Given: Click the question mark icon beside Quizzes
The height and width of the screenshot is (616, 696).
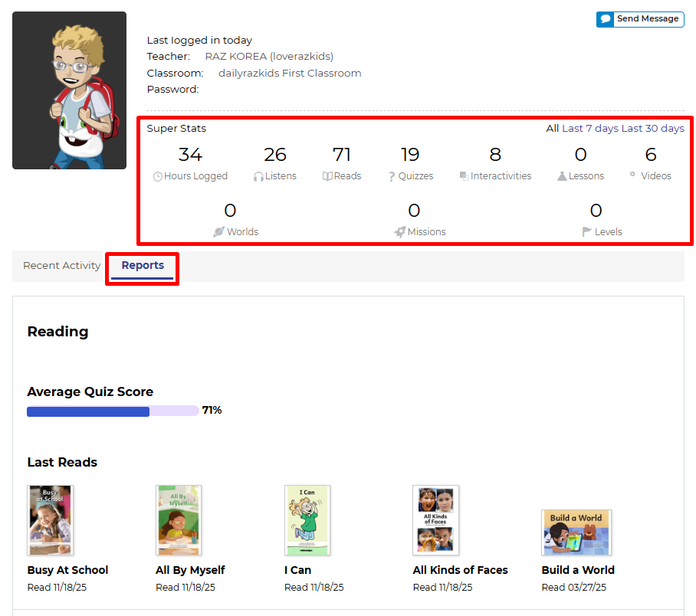Looking at the screenshot, I should coord(392,176).
